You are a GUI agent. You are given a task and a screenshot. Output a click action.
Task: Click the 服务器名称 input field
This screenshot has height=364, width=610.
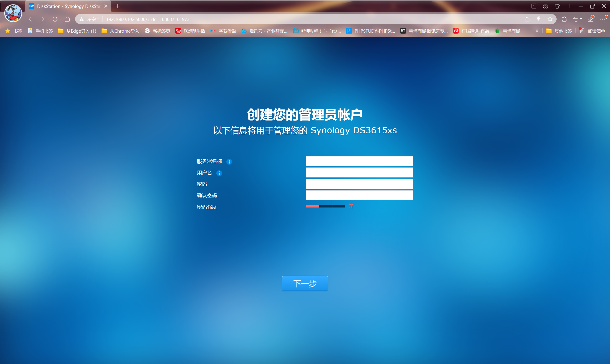tap(359, 161)
